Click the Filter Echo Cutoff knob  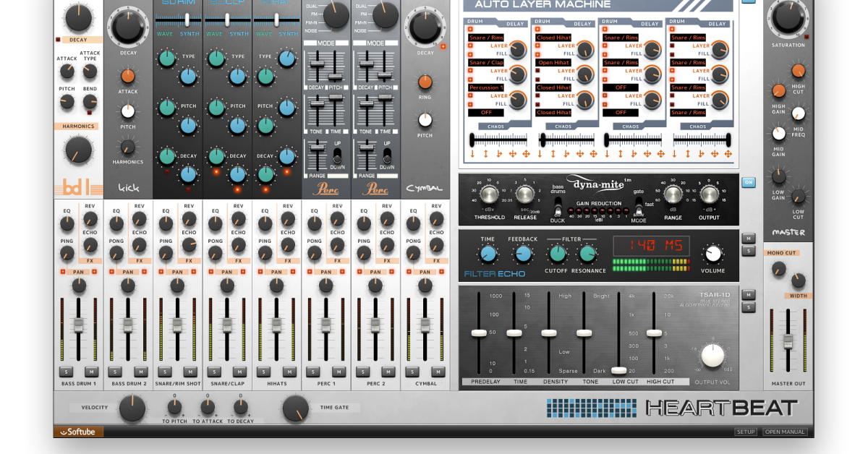click(557, 254)
